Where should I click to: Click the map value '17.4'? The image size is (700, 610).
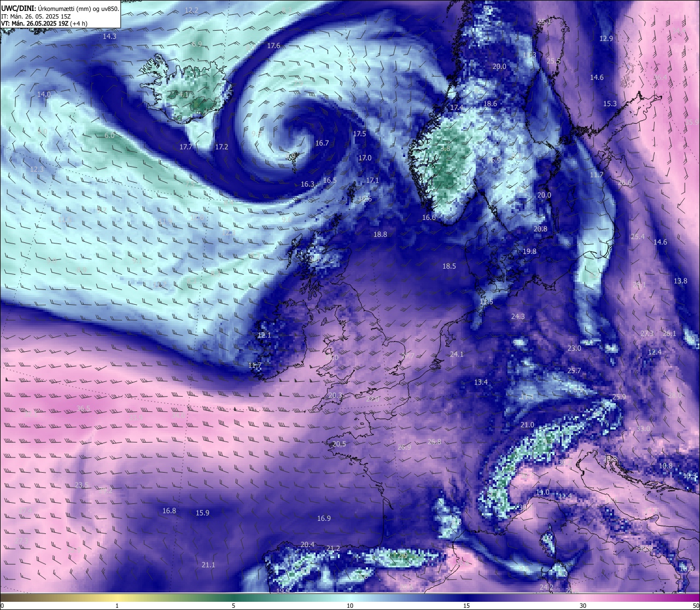tap(456, 108)
